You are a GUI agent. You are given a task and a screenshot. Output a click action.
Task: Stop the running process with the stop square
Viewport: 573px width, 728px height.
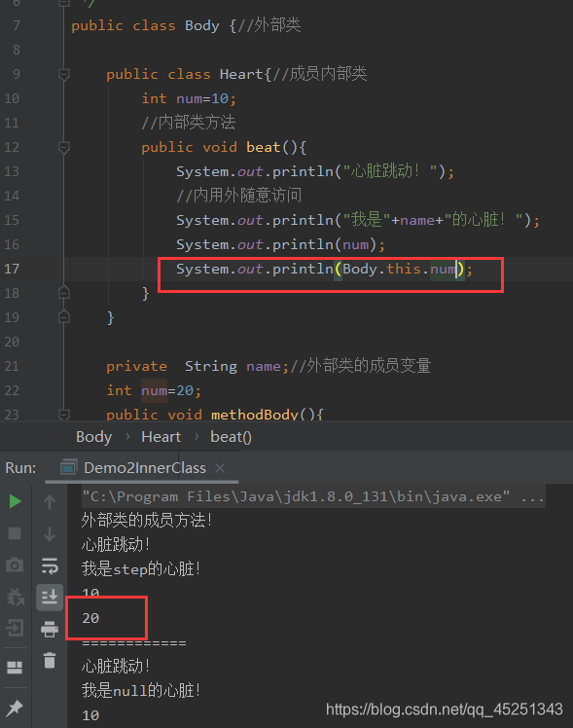tap(15, 533)
